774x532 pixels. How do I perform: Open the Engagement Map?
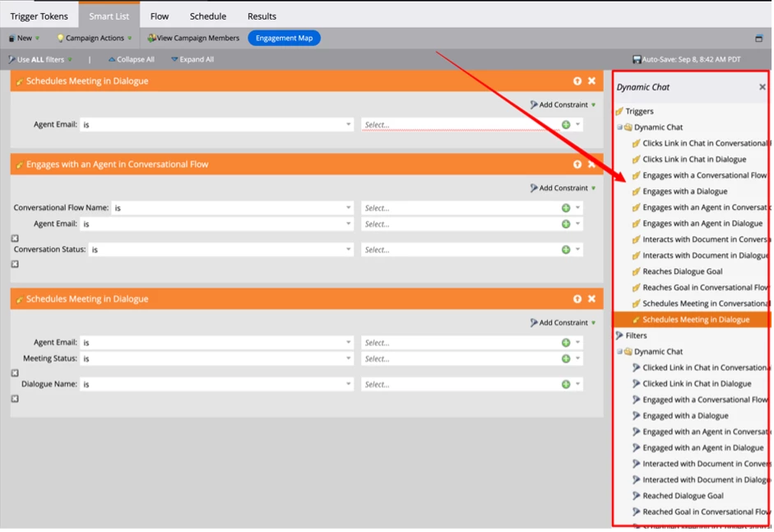pyautogui.click(x=284, y=38)
